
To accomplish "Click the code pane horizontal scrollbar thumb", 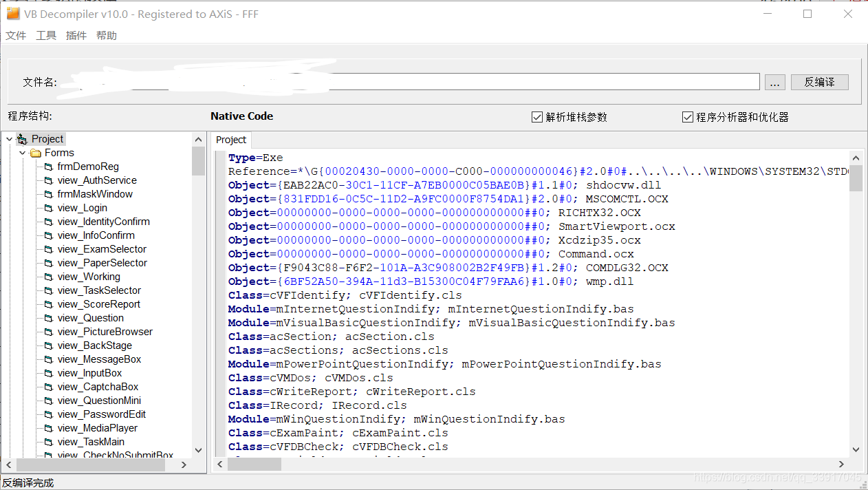I will (254, 465).
